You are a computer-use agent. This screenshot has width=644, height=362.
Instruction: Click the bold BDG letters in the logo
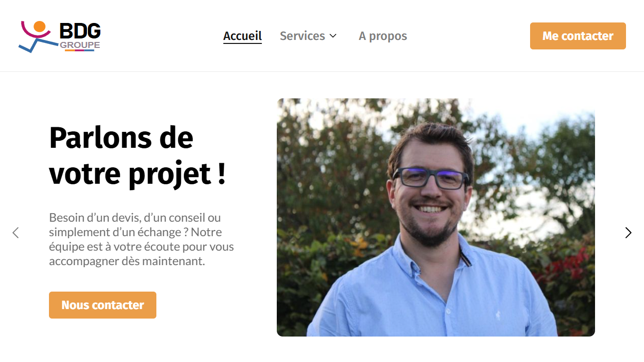[x=80, y=31]
